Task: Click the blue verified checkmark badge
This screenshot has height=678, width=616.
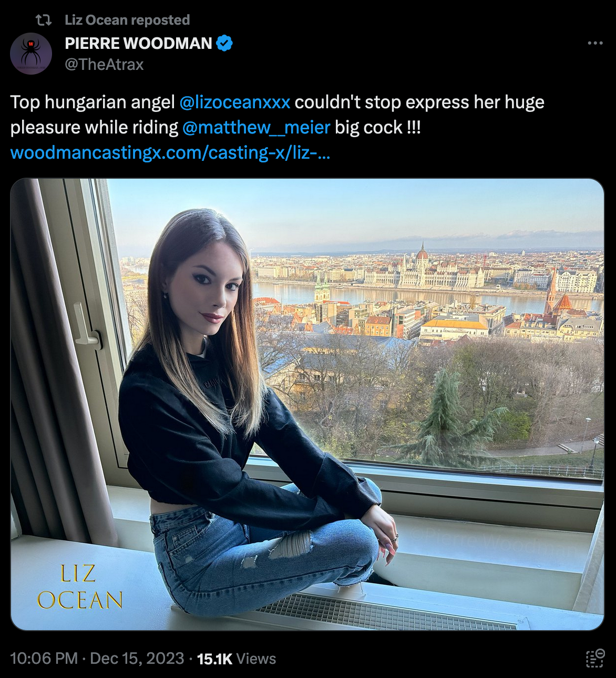Action: 224,43
